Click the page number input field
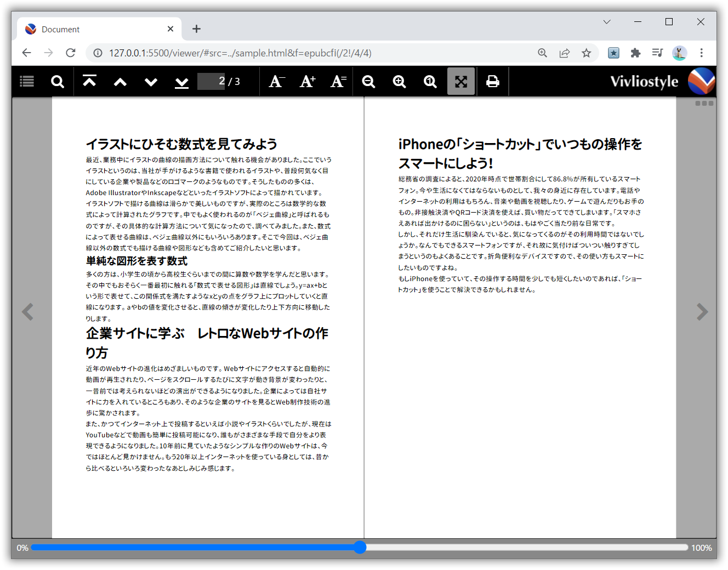The width and height of the screenshot is (728, 570). 212,81
